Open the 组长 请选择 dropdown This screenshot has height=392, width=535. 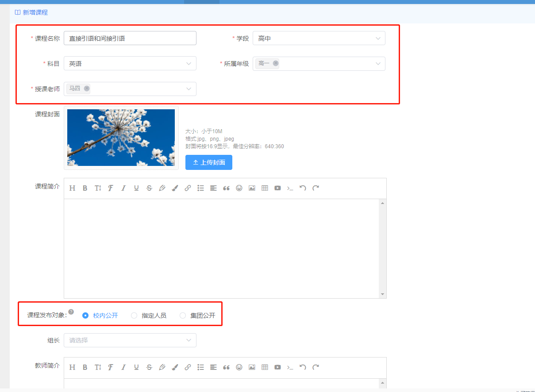(x=130, y=340)
